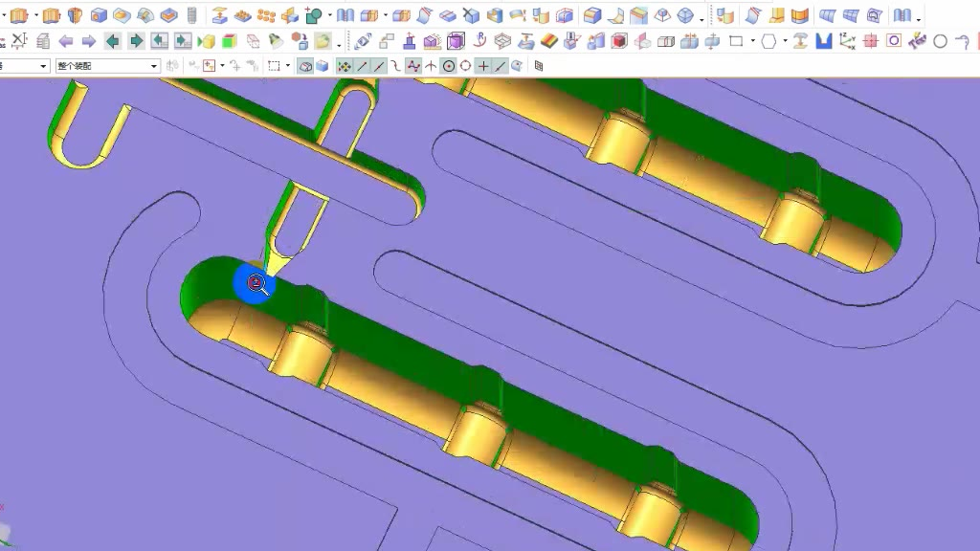Choose the hexagon polygon tool

tap(768, 41)
